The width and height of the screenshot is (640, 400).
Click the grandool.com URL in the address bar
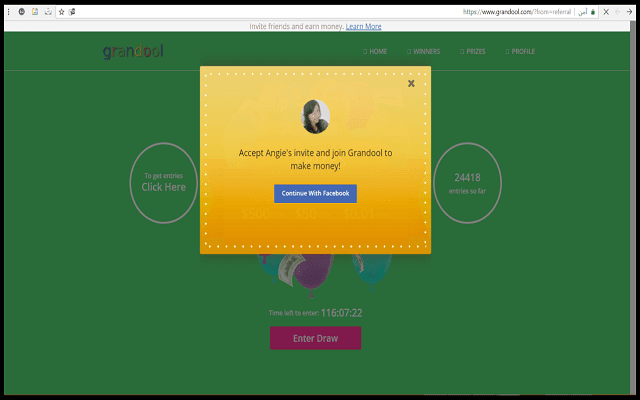(517, 12)
